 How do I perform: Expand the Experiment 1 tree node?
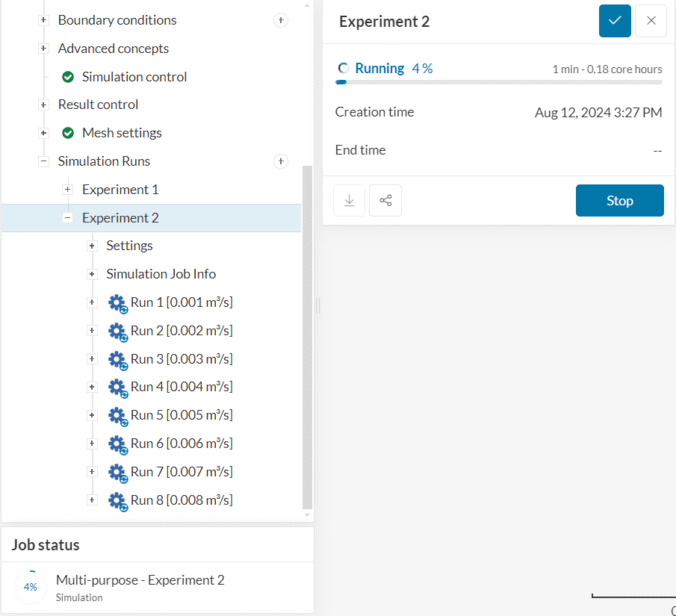68,190
